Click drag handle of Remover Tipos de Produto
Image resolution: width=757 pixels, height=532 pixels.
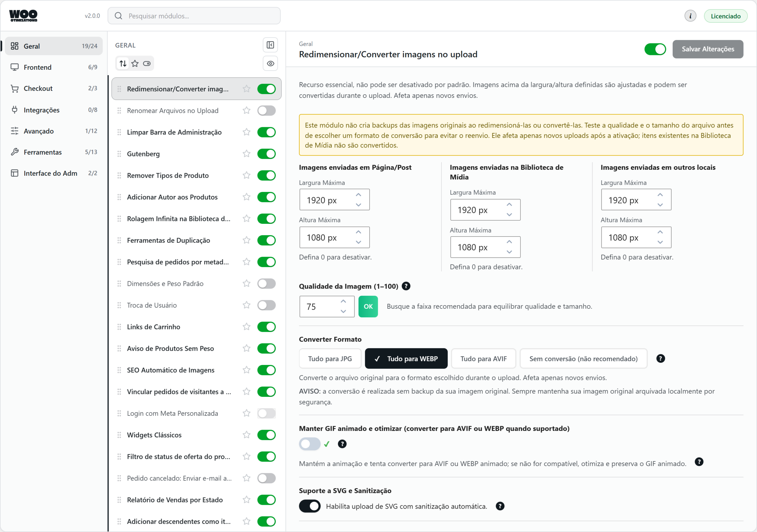point(119,175)
